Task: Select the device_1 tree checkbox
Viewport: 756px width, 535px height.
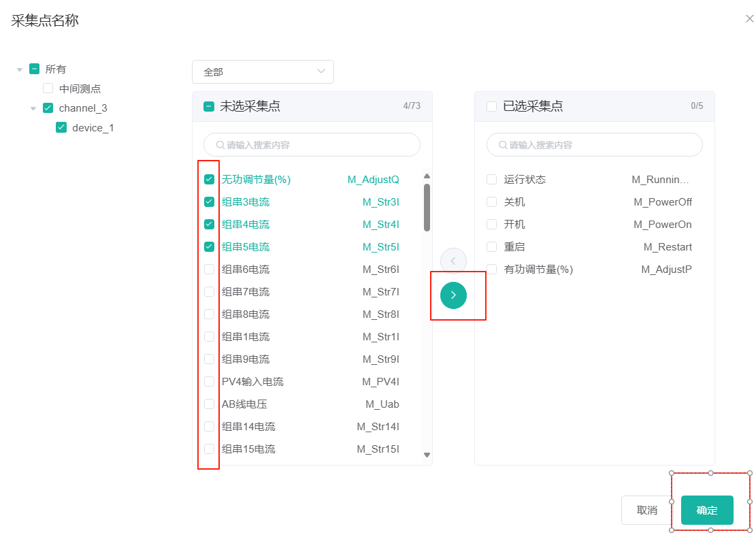Action: (61, 128)
